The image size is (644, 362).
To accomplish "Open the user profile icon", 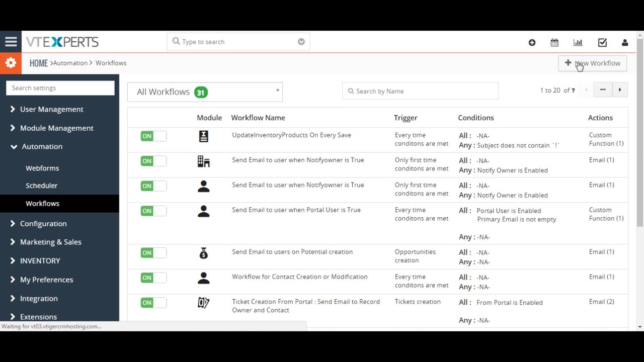I will pos(625,43).
